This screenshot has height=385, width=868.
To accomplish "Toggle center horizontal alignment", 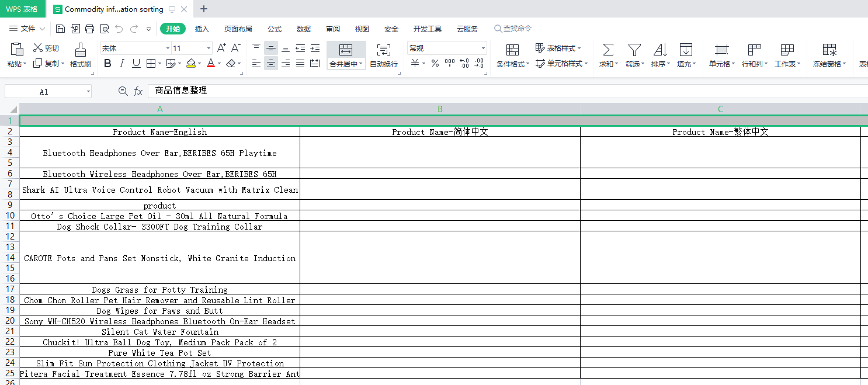I will click(x=271, y=64).
